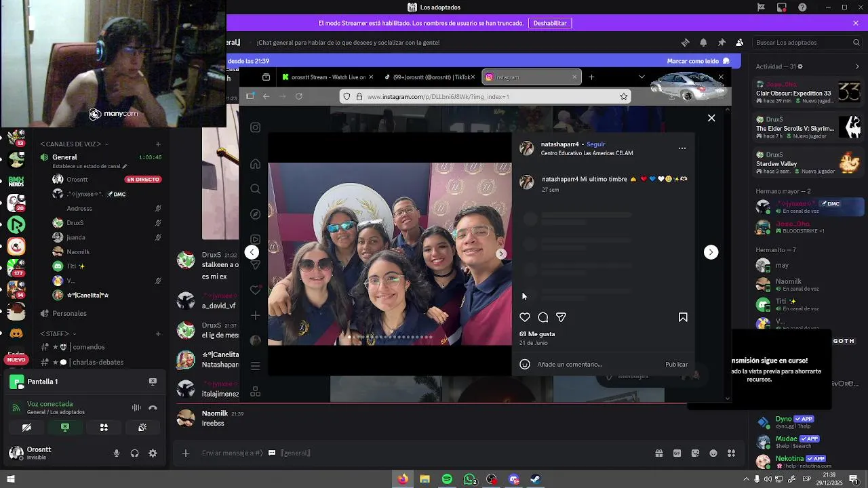Like the Instagram post heart icon
868x488 pixels.
(525, 317)
